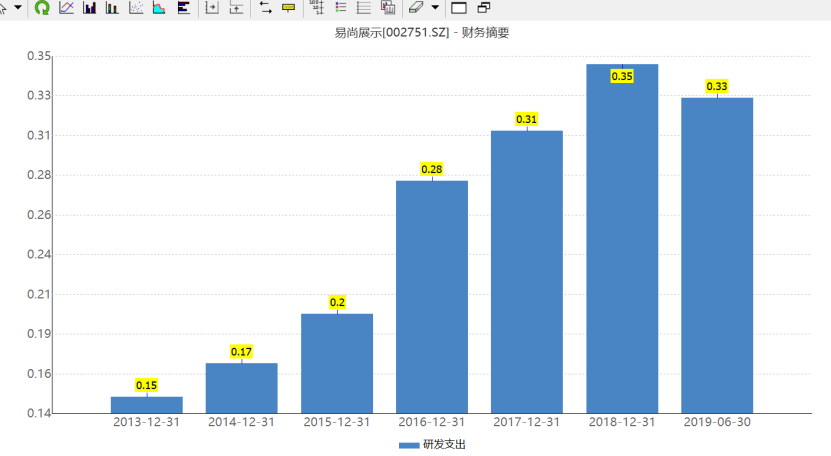Viewport: 831px width, 456px height.
Task: Toggle the legend display icon
Action: pos(341,7)
